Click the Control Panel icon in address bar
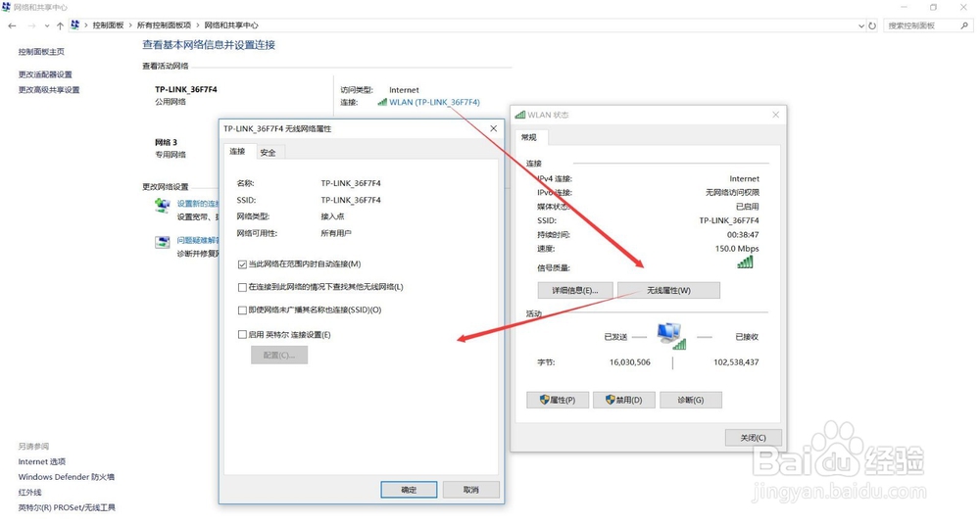 click(75, 25)
